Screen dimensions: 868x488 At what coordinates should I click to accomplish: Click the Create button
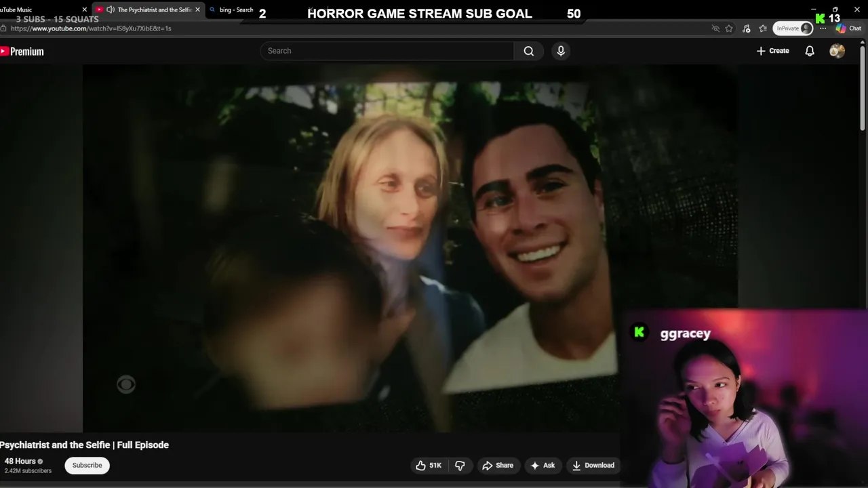point(773,51)
